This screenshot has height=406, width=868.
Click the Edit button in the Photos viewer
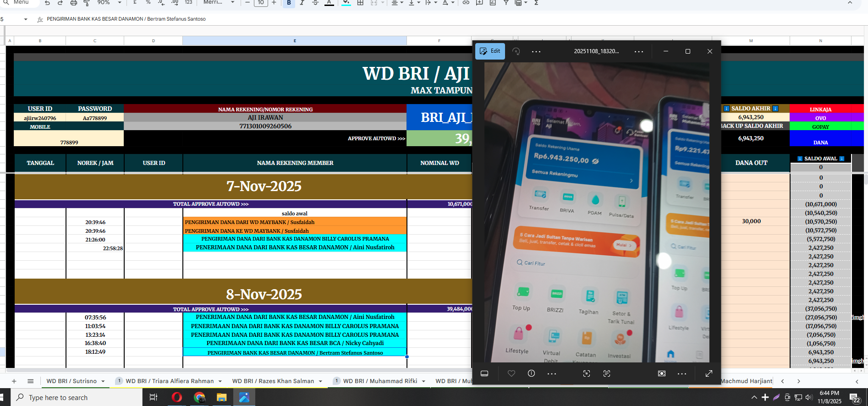490,51
